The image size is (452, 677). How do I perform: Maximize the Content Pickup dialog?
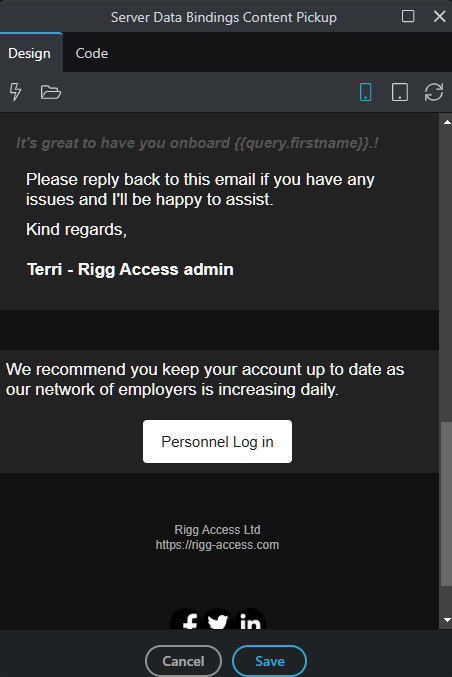408,16
